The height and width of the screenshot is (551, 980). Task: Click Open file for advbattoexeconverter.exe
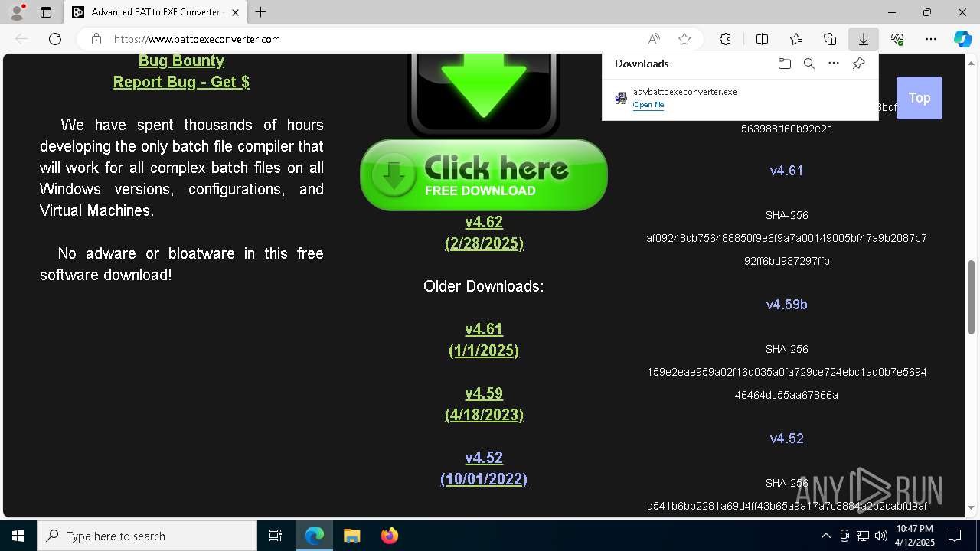click(x=648, y=105)
